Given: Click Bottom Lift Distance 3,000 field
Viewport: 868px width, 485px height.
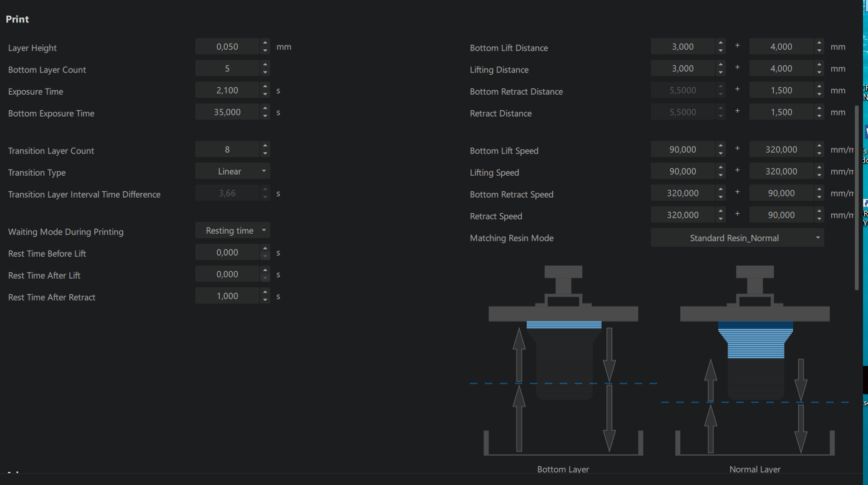Looking at the screenshot, I should click(683, 47).
